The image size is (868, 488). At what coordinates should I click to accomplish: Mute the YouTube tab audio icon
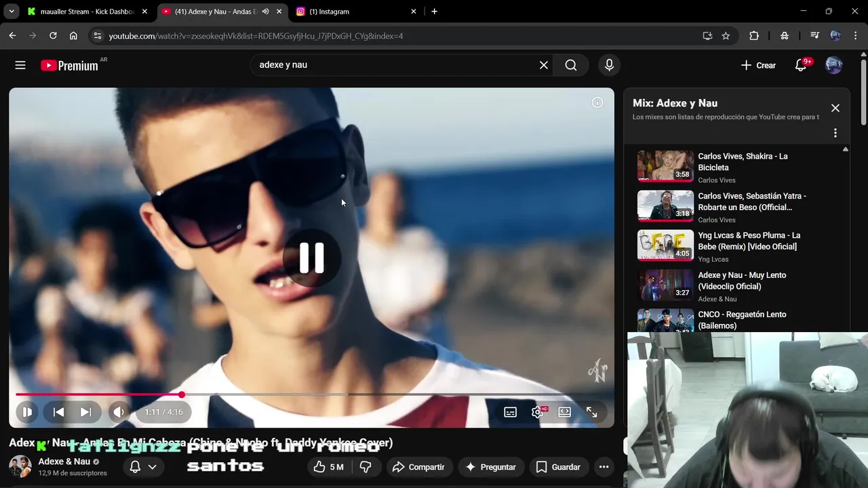click(265, 12)
